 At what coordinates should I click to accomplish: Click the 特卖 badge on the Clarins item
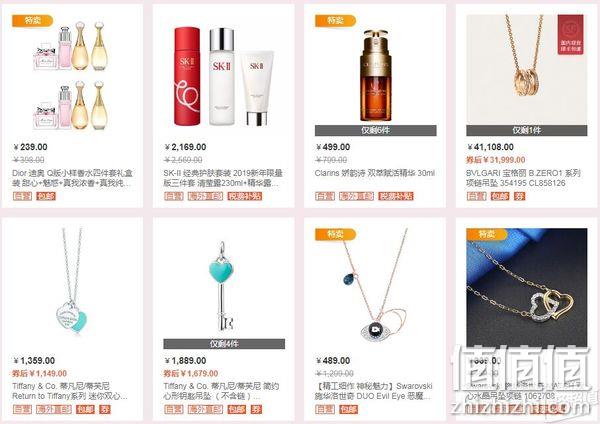(x=336, y=21)
